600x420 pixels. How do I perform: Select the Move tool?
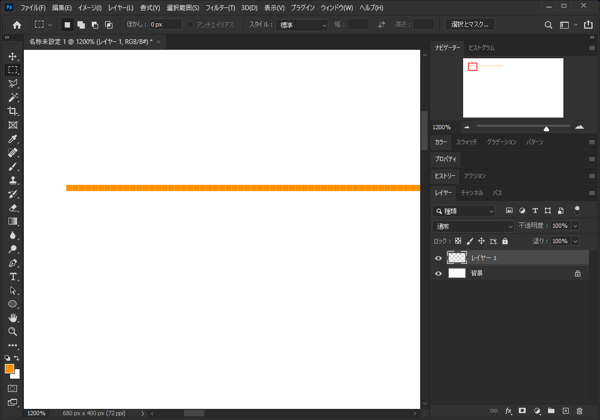click(x=13, y=57)
